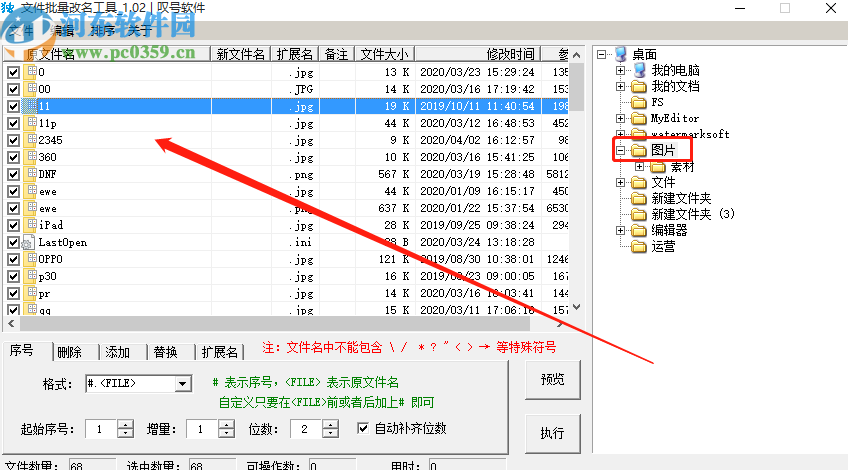Viewport: 848px width, 470px height.
Task: Switch to the 扩展名 tab
Action: pyautogui.click(x=220, y=352)
